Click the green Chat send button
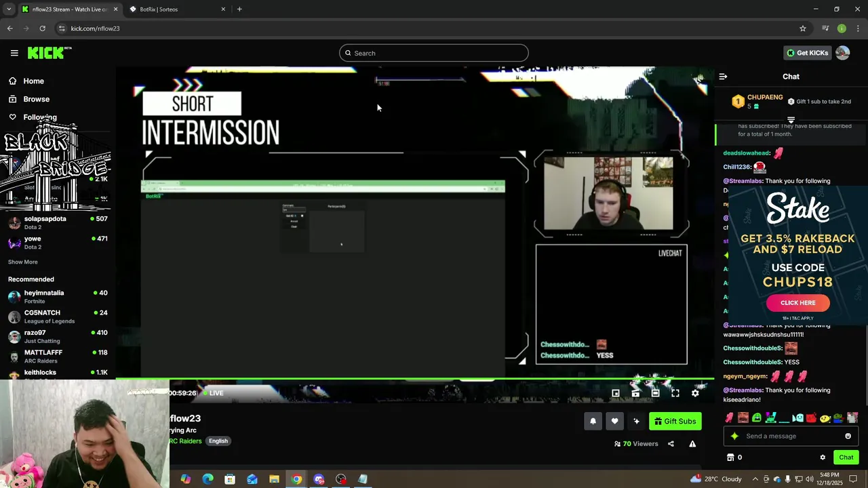868x488 pixels. pyautogui.click(x=846, y=457)
